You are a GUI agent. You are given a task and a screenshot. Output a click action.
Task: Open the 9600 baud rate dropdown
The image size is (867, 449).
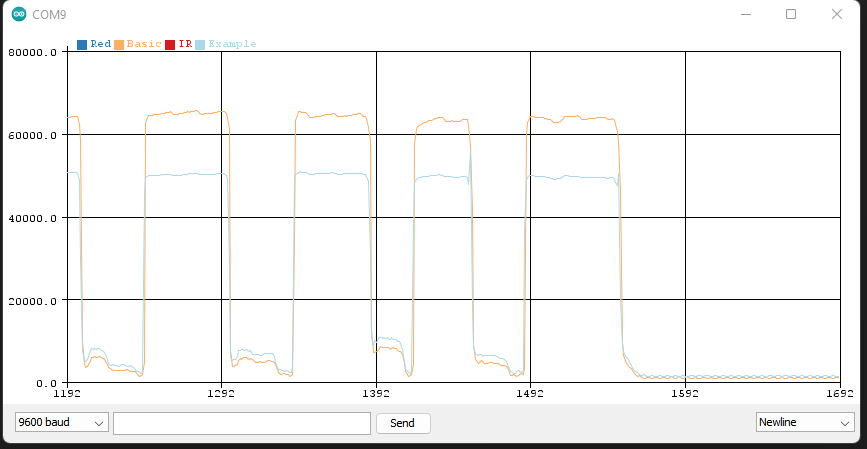tap(61, 423)
